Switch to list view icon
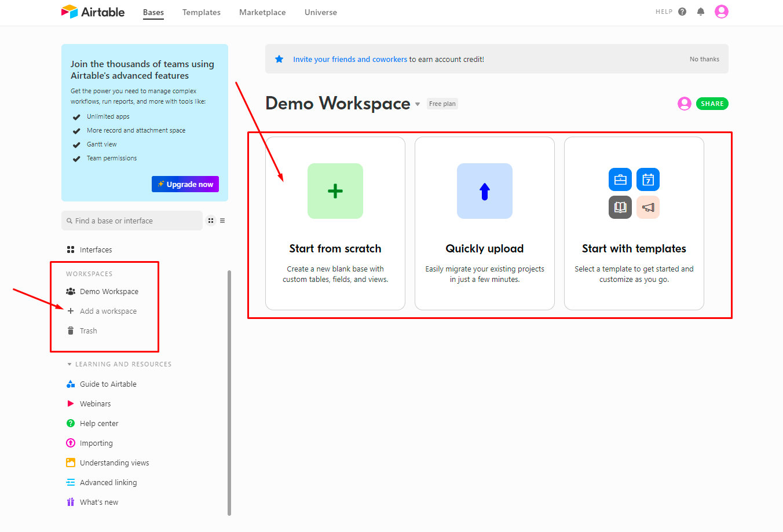The image size is (783, 532). tap(222, 221)
